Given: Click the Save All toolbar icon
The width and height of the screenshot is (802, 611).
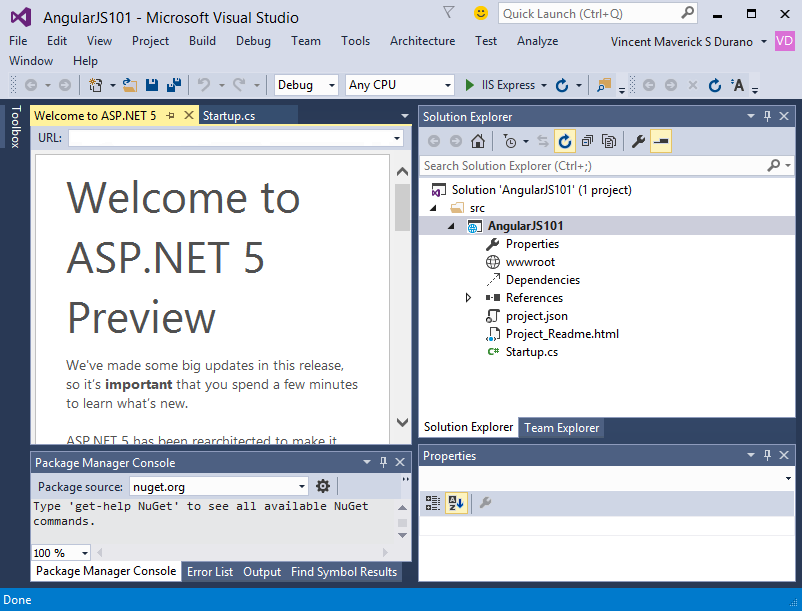Looking at the screenshot, I should pyautogui.click(x=174, y=85).
